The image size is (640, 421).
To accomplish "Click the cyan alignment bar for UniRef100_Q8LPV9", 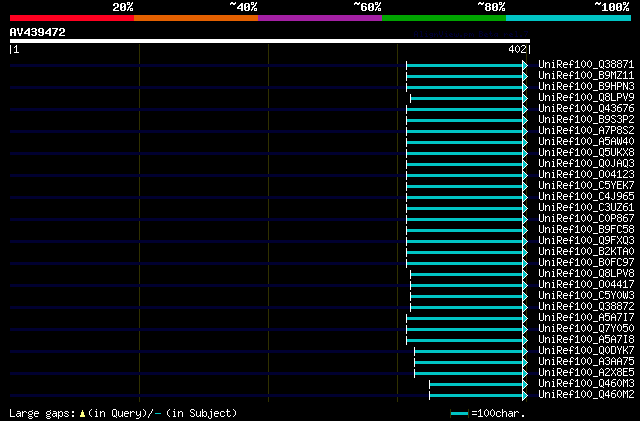I will [x=469, y=98].
